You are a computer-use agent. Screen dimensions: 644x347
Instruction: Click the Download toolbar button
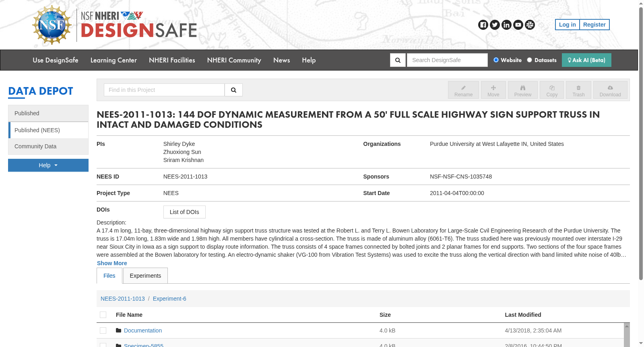click(x=610, y=90)
